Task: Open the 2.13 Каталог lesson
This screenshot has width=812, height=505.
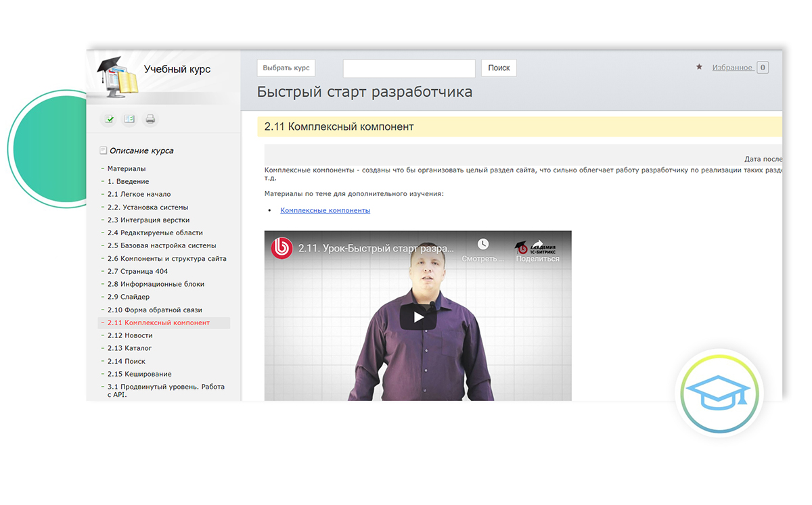Action: (x=129, y=348)
